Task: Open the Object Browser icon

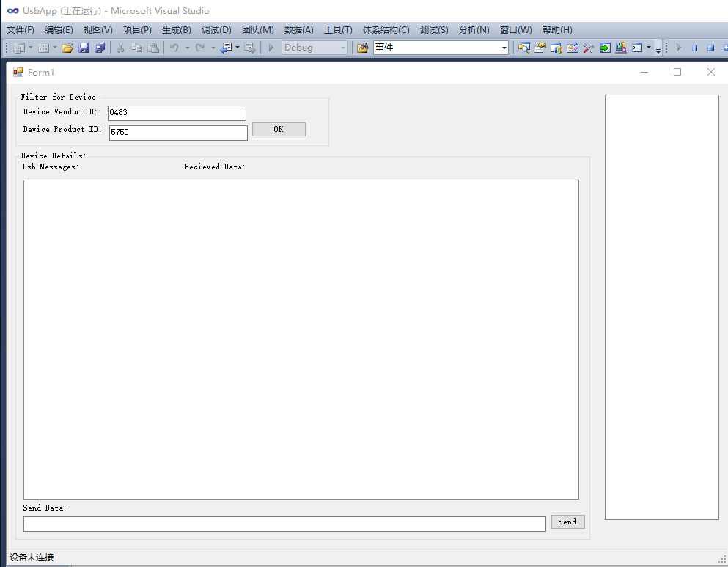Action: 556,48
